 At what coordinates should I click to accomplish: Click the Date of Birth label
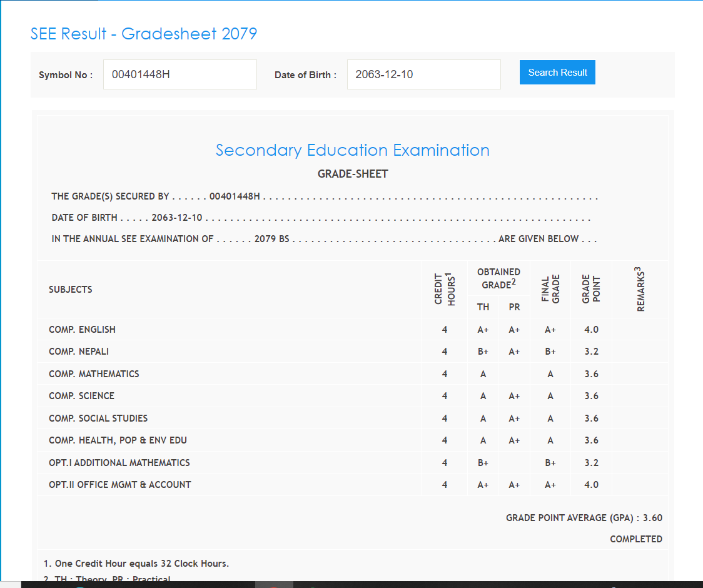305,75
